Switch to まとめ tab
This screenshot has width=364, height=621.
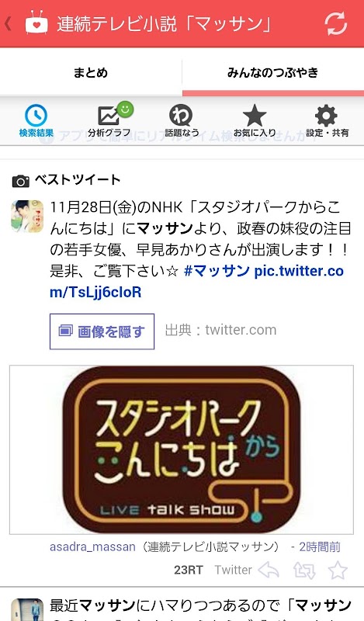(x=91, y=72)
